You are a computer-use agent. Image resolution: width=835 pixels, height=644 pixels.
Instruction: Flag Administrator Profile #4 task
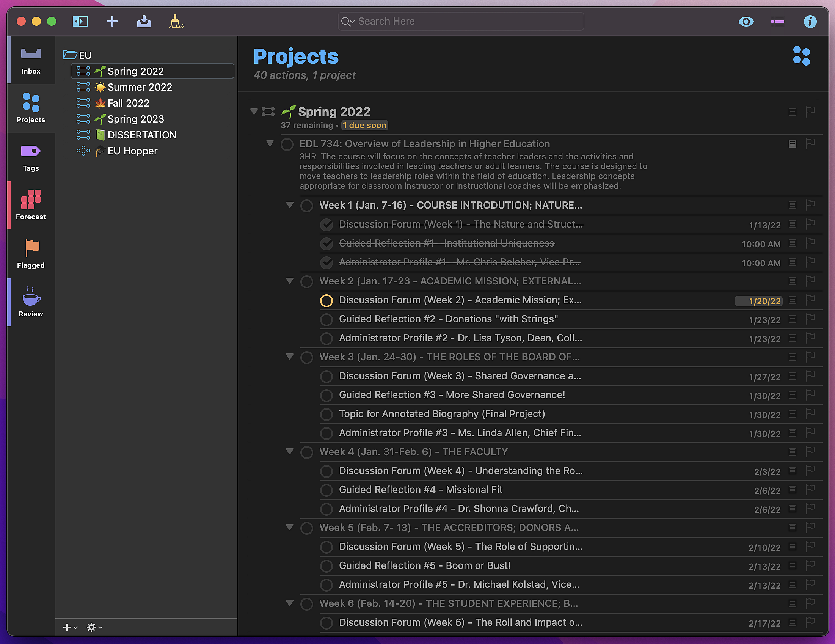810,509
